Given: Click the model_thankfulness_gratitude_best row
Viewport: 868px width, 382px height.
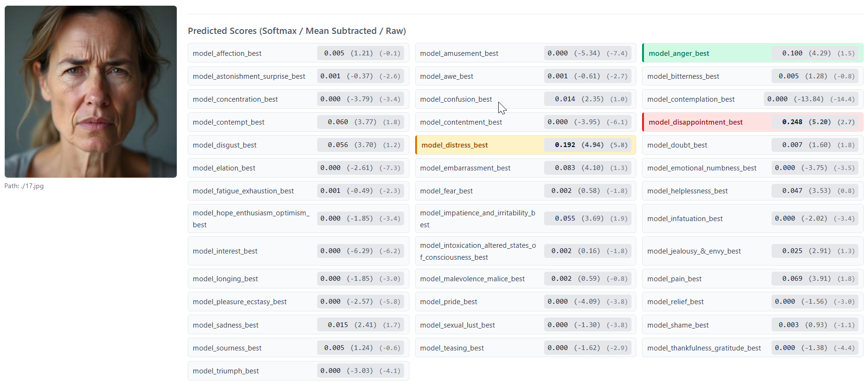Looking at the screenshot, I should 752,348.
